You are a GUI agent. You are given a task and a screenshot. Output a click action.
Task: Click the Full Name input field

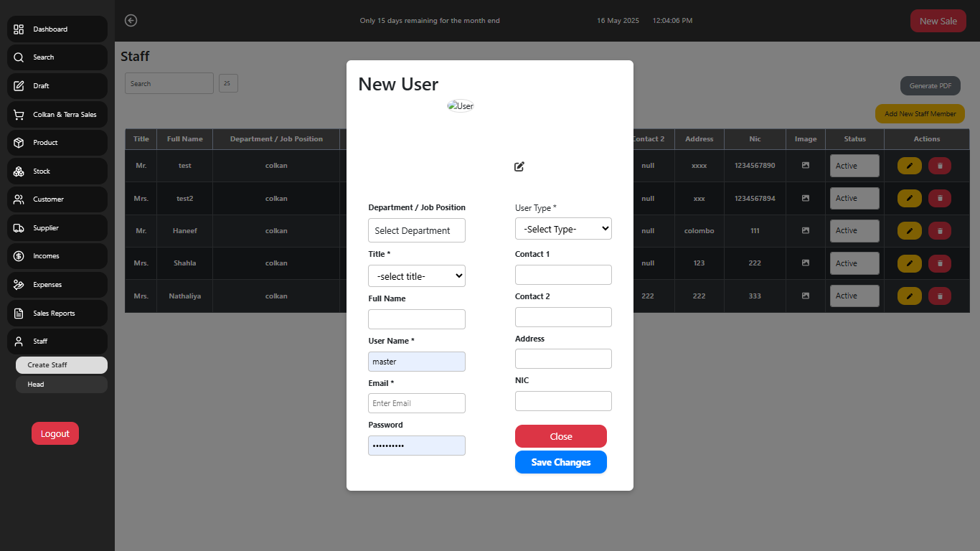pos(417,319)
